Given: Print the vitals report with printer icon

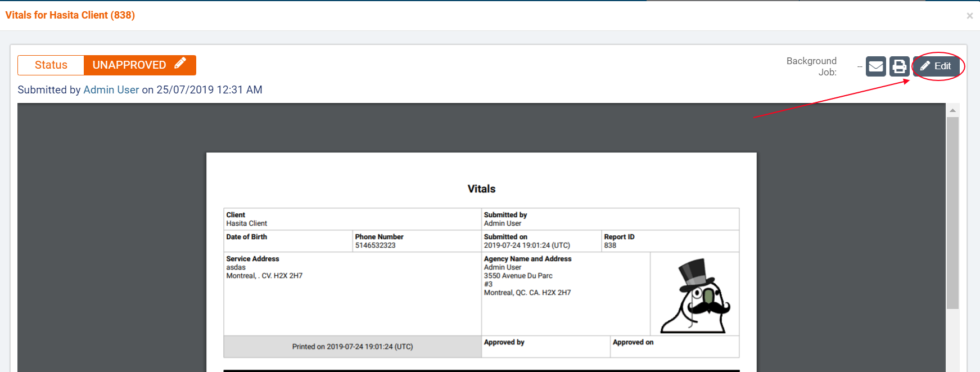Looking at the screenshot, I should pos(899,66).
